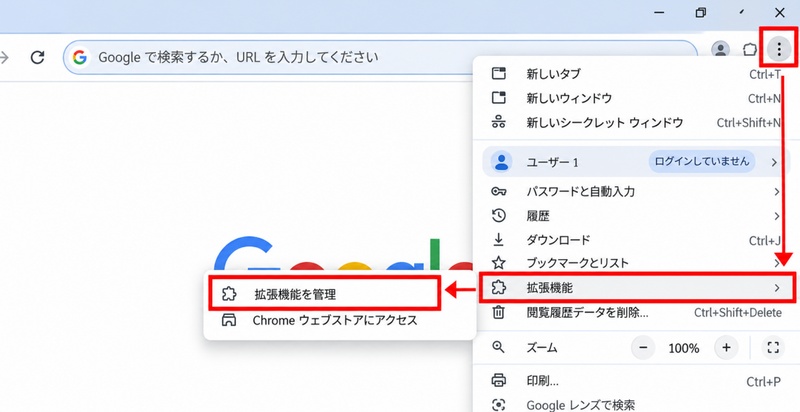
Task: Click the ログインしていません chip
Action: click(702, 162)
